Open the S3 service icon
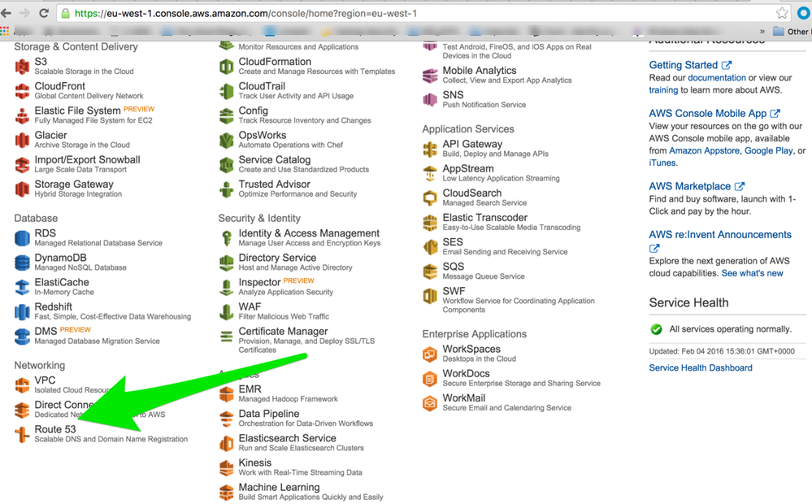Screen dimensions: 812x504 22,67
